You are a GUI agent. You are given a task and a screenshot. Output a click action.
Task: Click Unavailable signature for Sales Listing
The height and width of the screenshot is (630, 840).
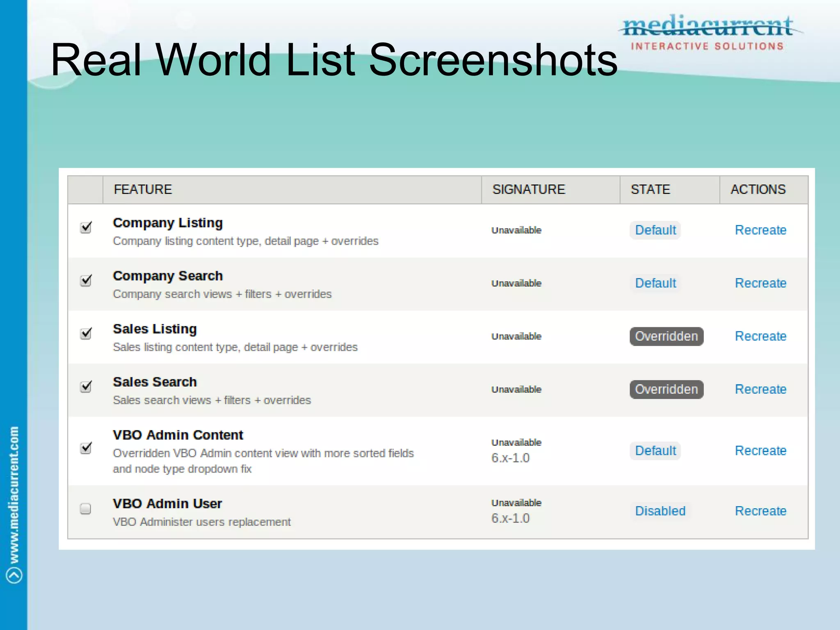(516, 337)
